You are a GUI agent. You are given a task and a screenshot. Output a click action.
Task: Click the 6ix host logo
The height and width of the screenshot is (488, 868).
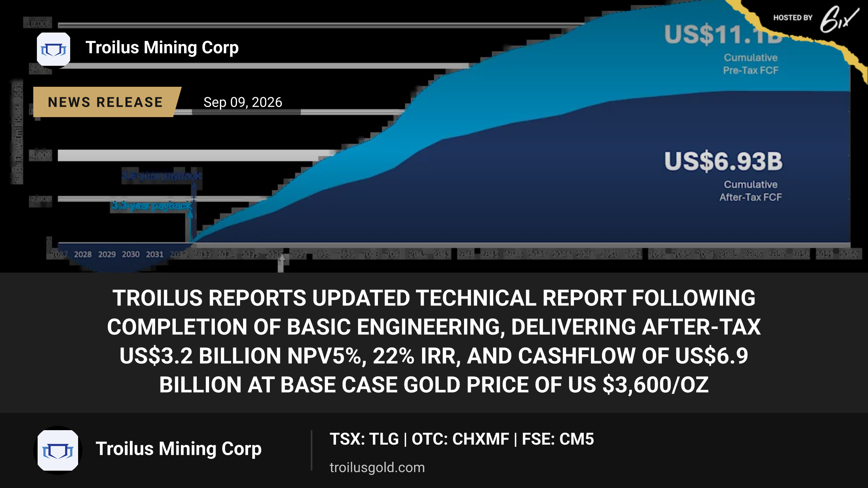(838, 20)
